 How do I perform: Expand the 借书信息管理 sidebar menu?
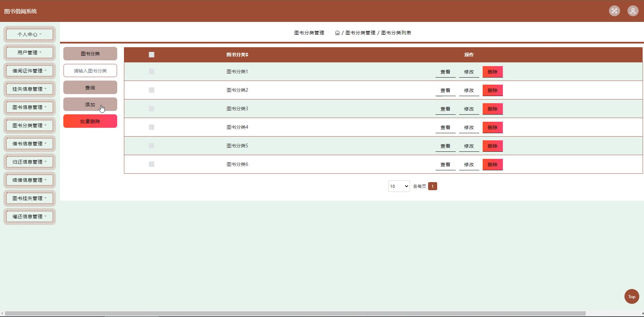[x=30, y=144]
